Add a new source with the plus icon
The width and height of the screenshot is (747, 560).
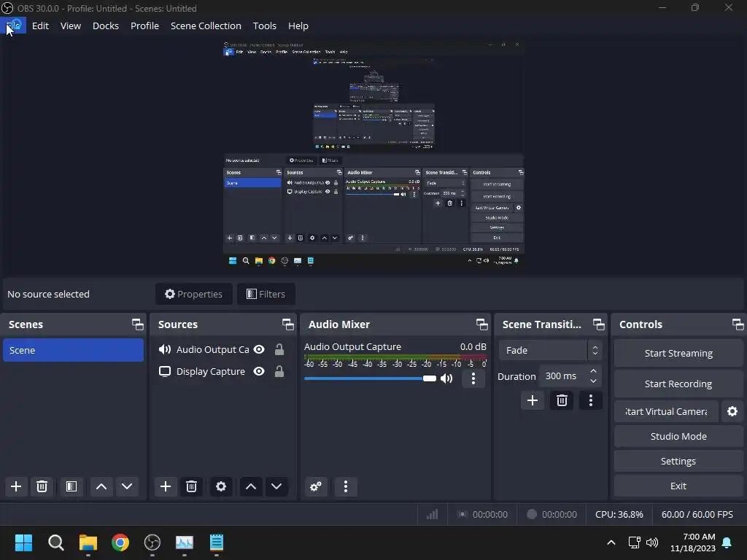pos(166,486)
